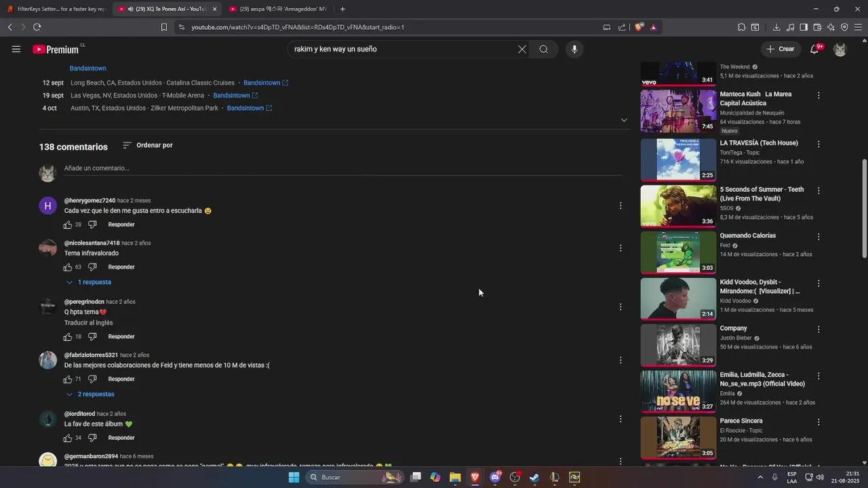This screenshot has width=868, height=488.
Task: Open Brave Rewards triangle icon
Action: tap(654, 27)
